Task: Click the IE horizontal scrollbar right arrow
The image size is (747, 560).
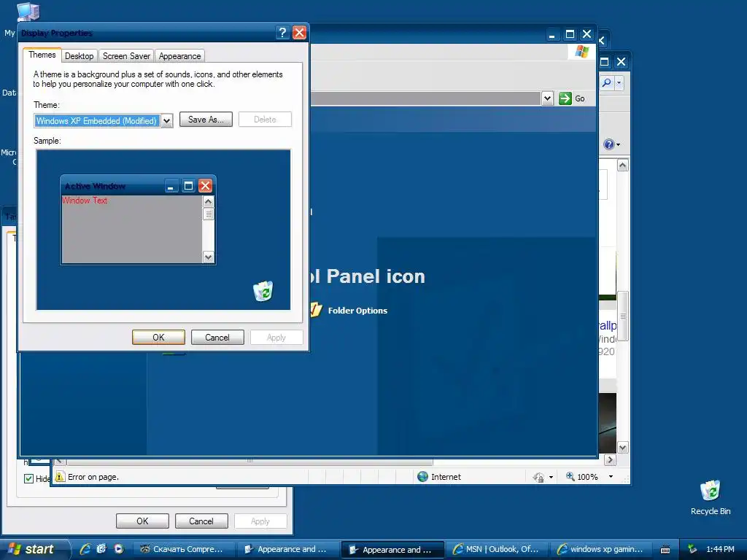Action: (x=611, y=460)
